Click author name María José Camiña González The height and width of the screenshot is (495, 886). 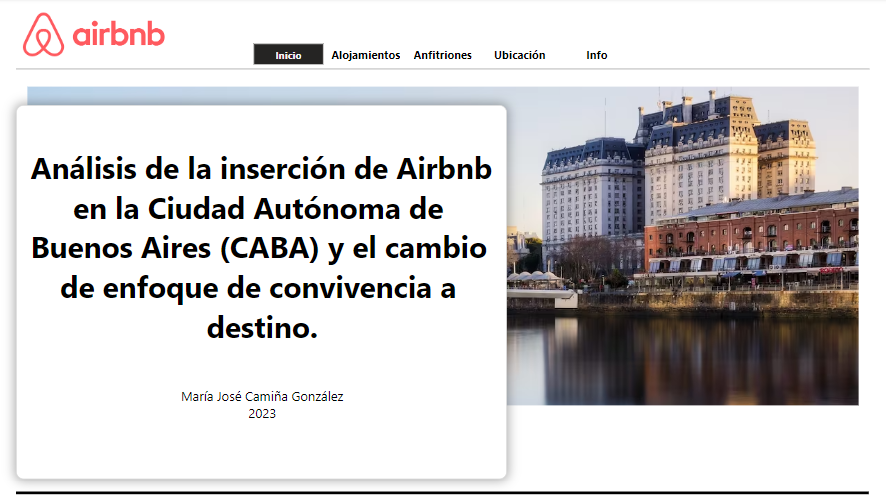click(262, 397)
